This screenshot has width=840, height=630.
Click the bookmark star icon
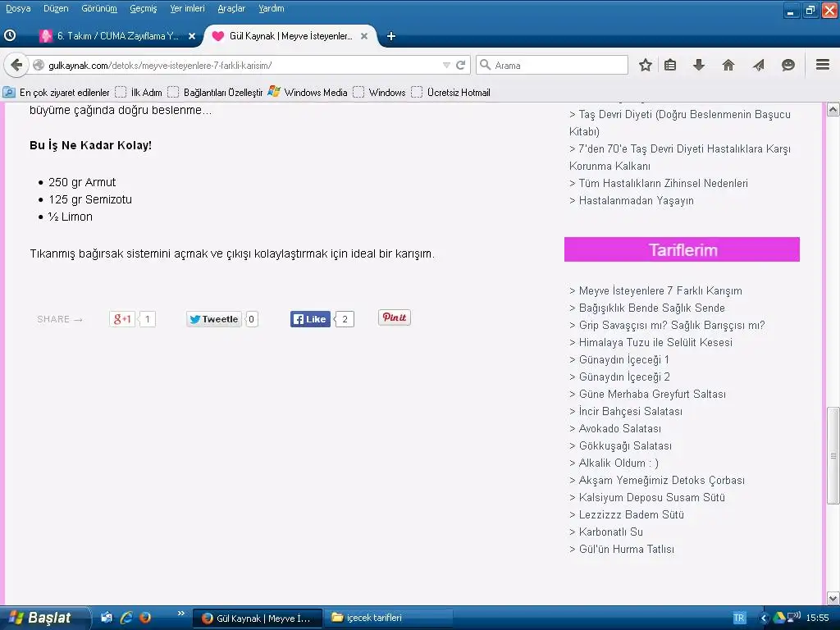tap(646, 66)
